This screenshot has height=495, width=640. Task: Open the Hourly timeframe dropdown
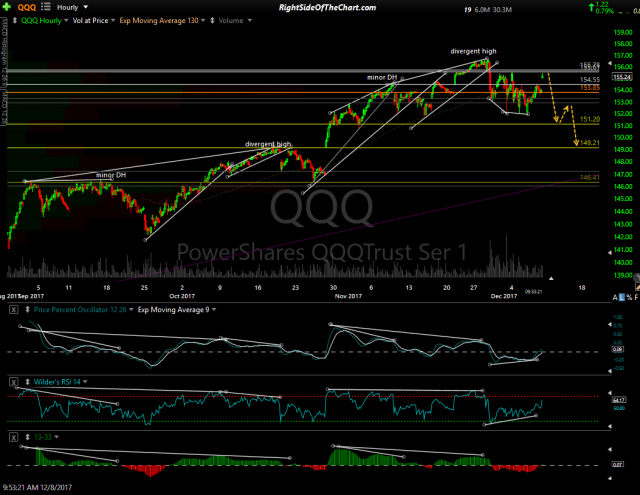[x=85, y=7]
